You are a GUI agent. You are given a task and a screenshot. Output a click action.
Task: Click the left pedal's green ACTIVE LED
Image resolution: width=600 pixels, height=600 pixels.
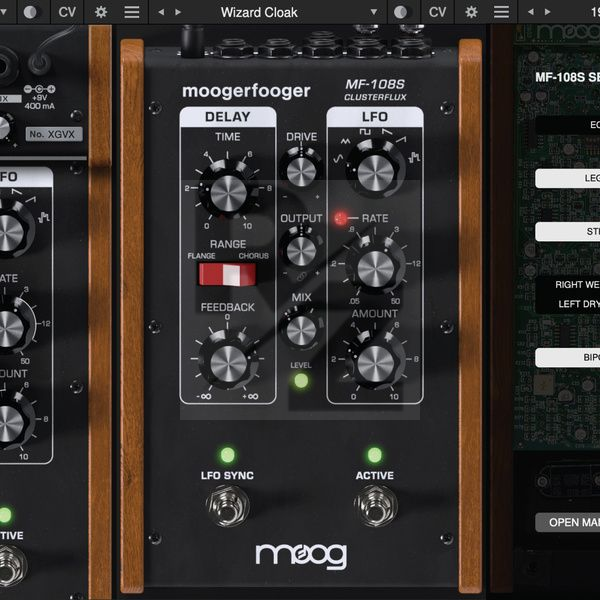tap(5, 515)
